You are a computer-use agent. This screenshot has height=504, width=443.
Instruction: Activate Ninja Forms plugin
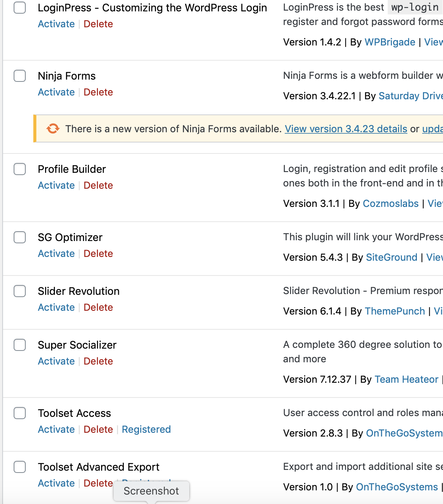coord(56,92)
